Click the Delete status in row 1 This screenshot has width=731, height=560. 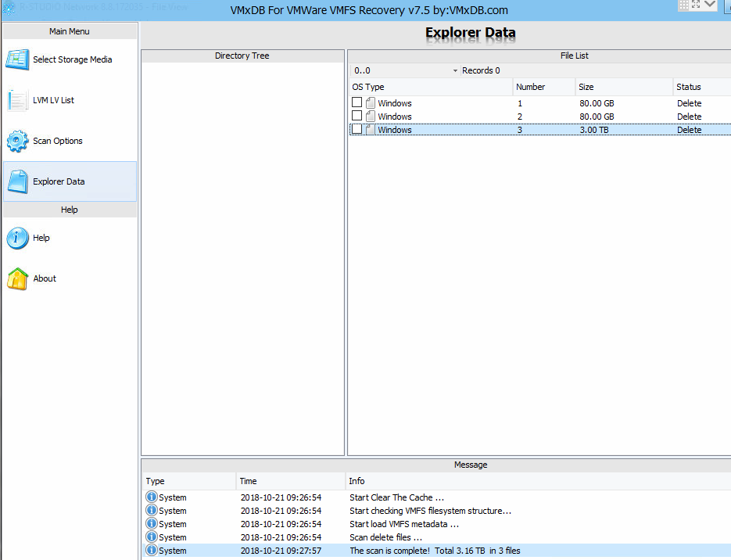coord(689,103)
